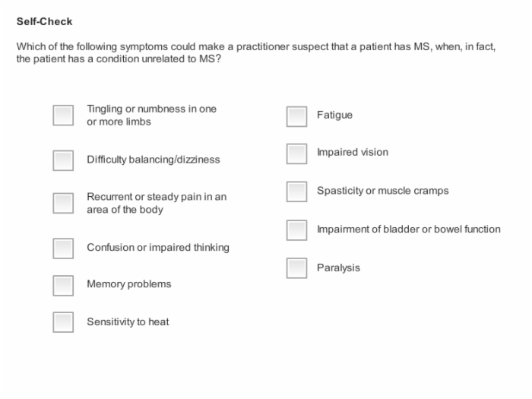Select the Recurrent or steady pain checkbox
Image resolution: width=532 pixels, height=399 pixels.
pyautogui.click(x=63, y=203)
